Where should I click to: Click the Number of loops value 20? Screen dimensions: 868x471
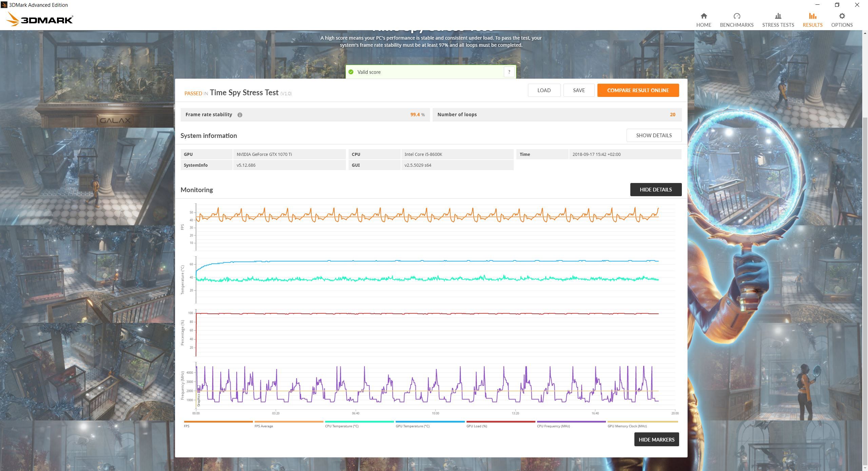[672, 115]
